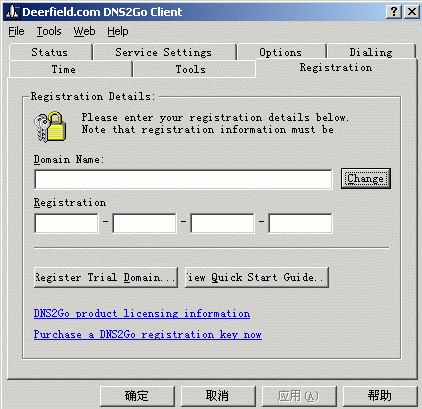Click the DNS2Go app icon in title bar
Image resolution: width=422 pixels, height=409 pixels.
pos(12,12)
